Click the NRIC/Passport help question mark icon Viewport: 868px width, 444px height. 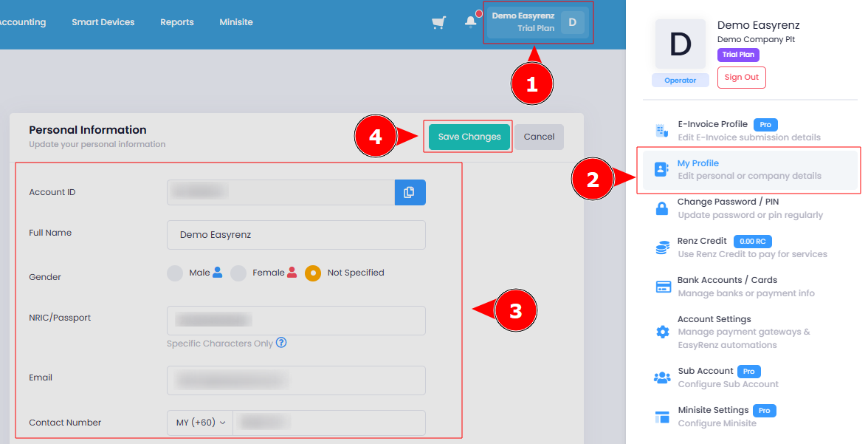(x=281, y=343)
